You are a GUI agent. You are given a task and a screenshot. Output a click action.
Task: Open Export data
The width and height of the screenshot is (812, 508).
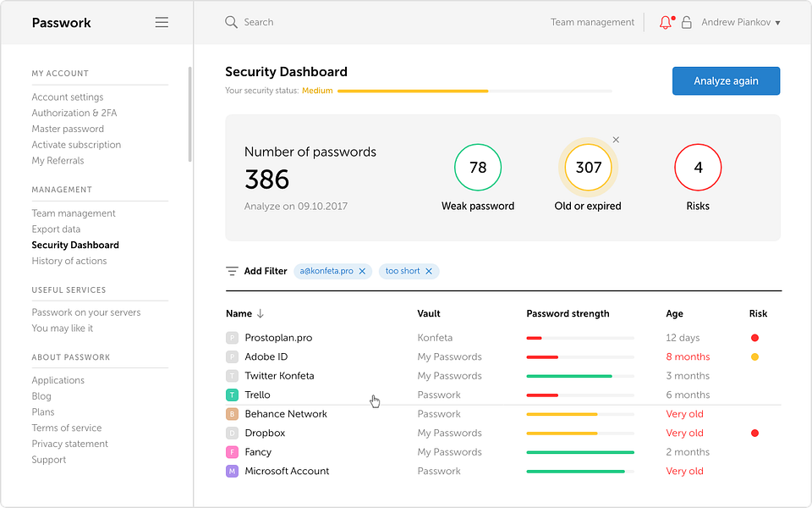coord(56,229)
